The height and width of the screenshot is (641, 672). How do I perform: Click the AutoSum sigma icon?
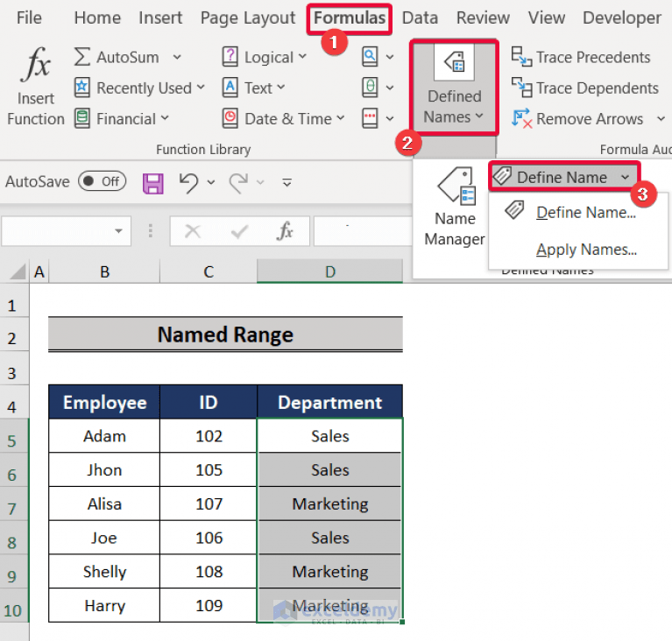(x=81, y=57)
